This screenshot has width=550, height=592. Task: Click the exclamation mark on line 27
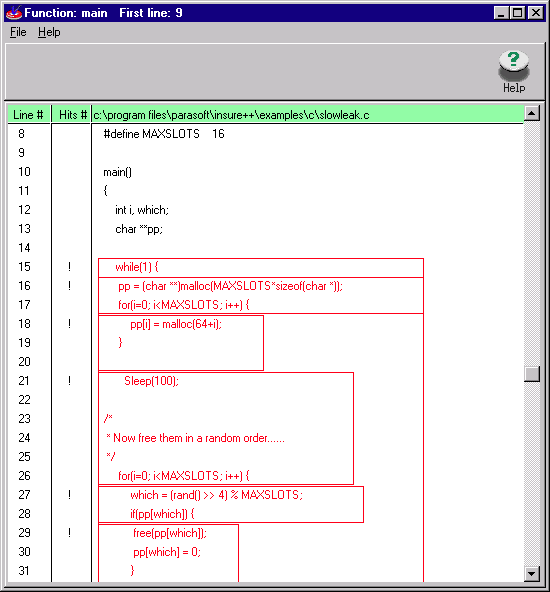(69, 495)
